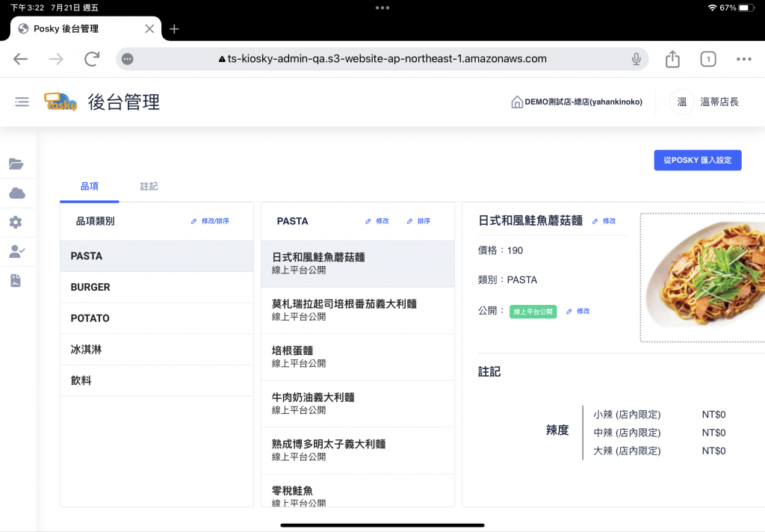Click the 大辣 (店內限定) option

[627, 451]
